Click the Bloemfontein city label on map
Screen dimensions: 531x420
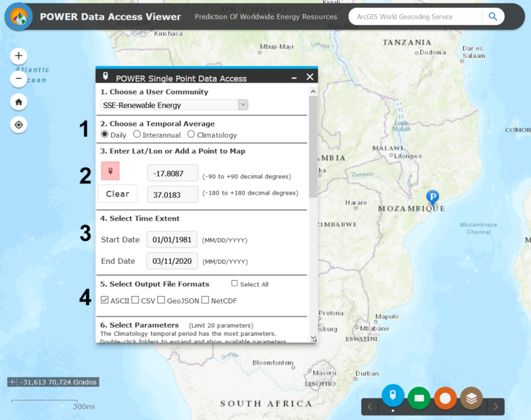pyautogui.click(x=273, y=363)
